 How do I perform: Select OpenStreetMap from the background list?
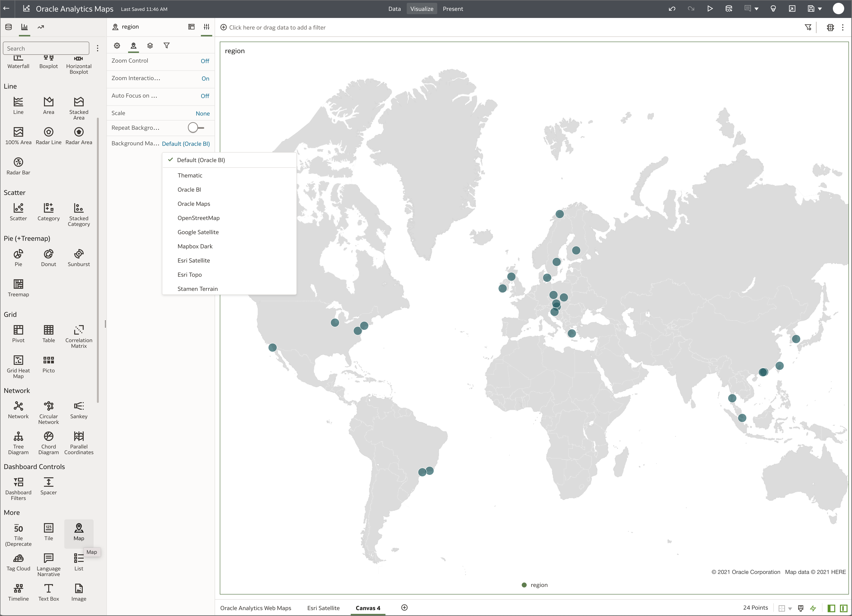[198, 218]
